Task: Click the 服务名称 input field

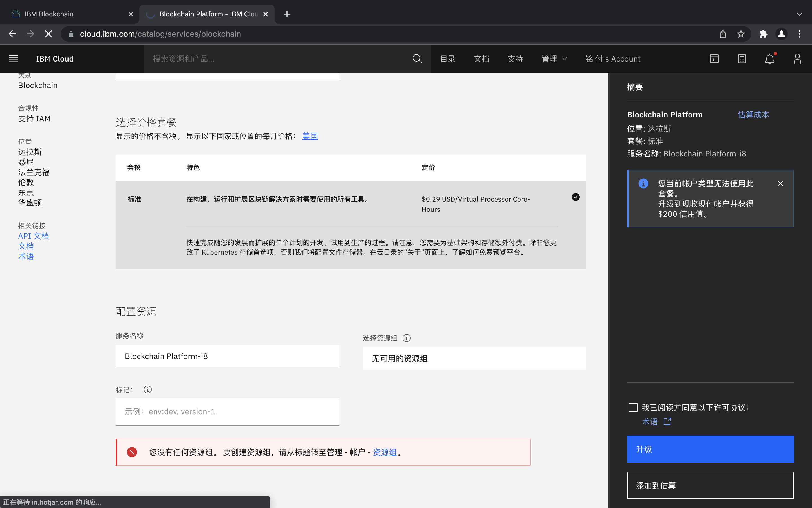Action: point(227,356)
